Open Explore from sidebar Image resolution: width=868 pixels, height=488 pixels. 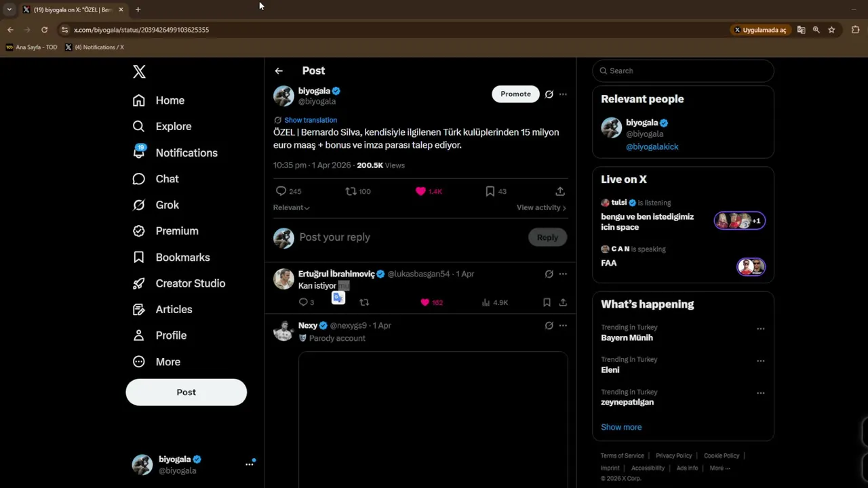162,126
